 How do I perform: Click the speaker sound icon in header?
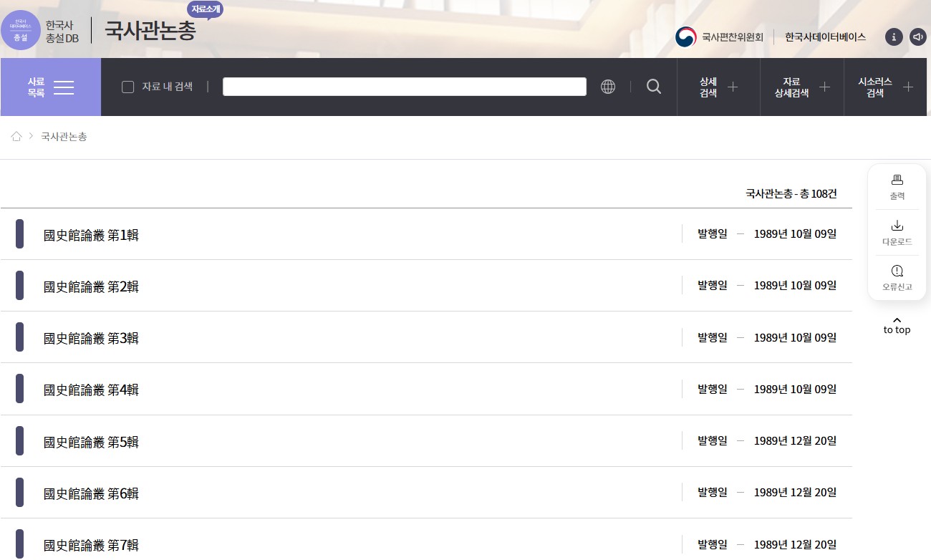pyautogui.click(x=917, y=37)
